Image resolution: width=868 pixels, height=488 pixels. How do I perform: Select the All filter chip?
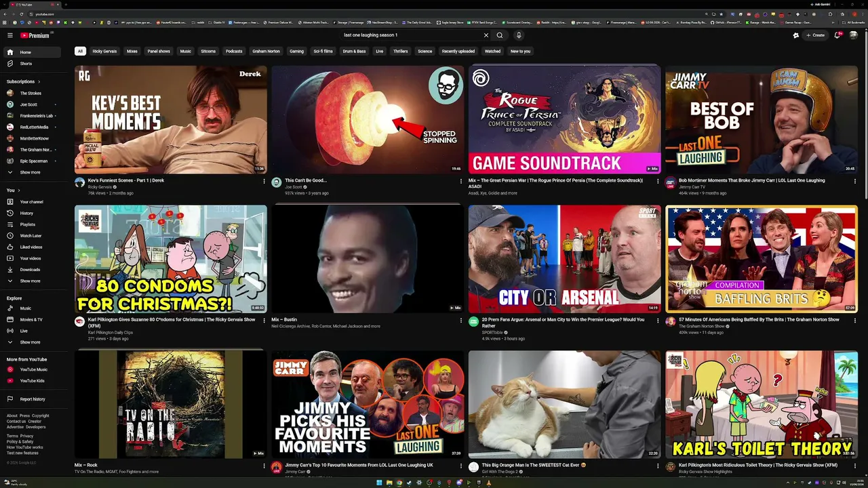point(80,52)
